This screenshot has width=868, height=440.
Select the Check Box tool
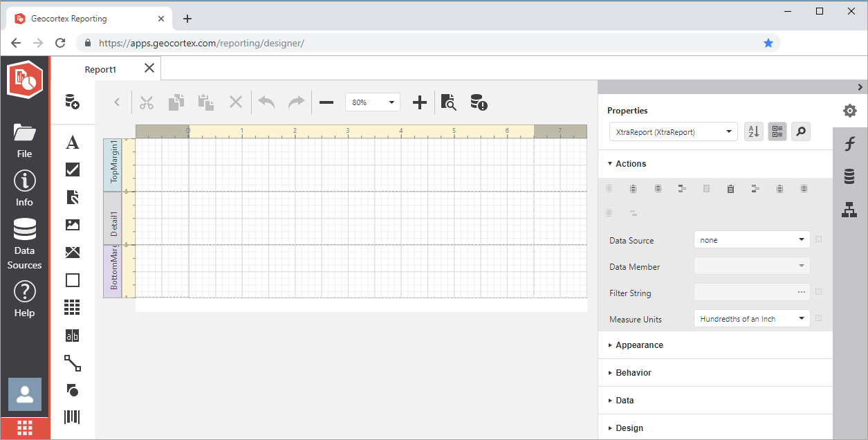(x=72, y=169)
